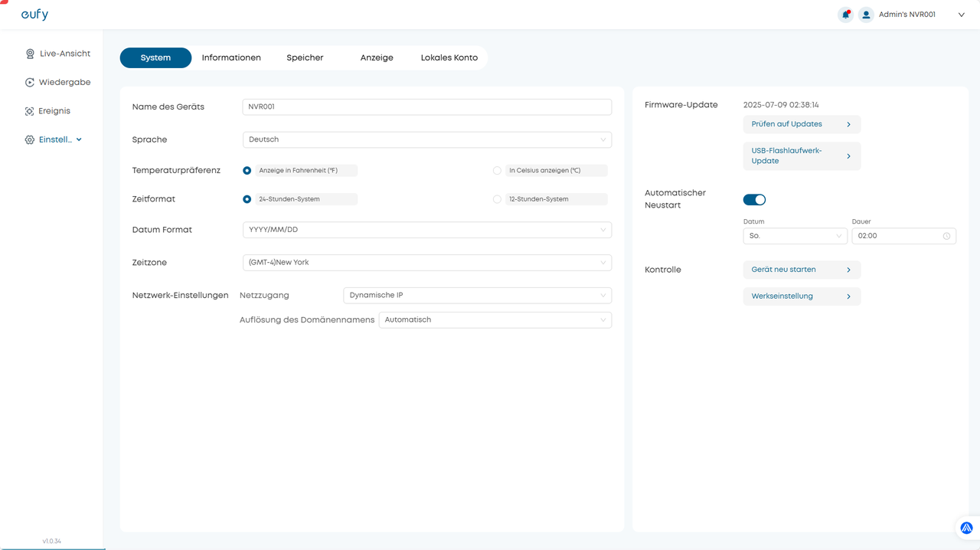
Task: Click the Wiedergabe playback icon
Action: click(x=30, y=83)
